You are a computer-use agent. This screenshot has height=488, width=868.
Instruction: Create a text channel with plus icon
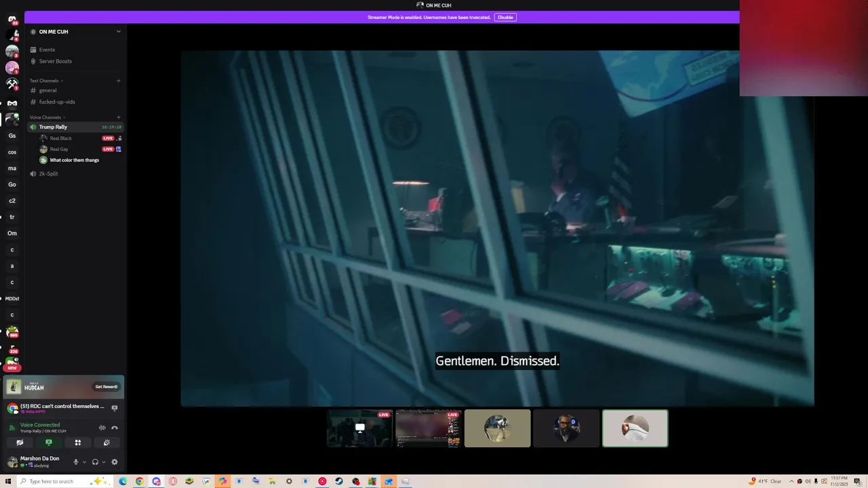click(118, 81)
